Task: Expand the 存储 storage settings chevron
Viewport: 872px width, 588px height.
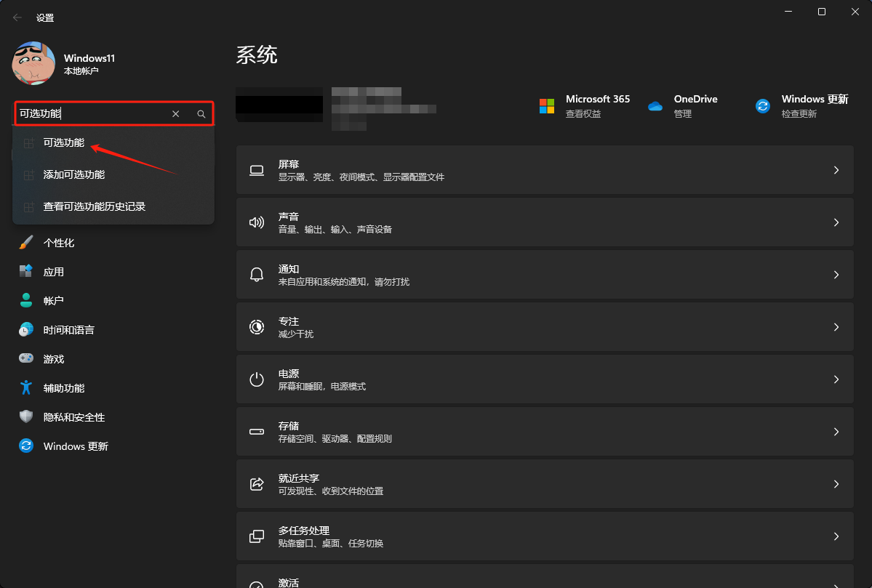Action: pyautogui.click(x=836, y=432)
